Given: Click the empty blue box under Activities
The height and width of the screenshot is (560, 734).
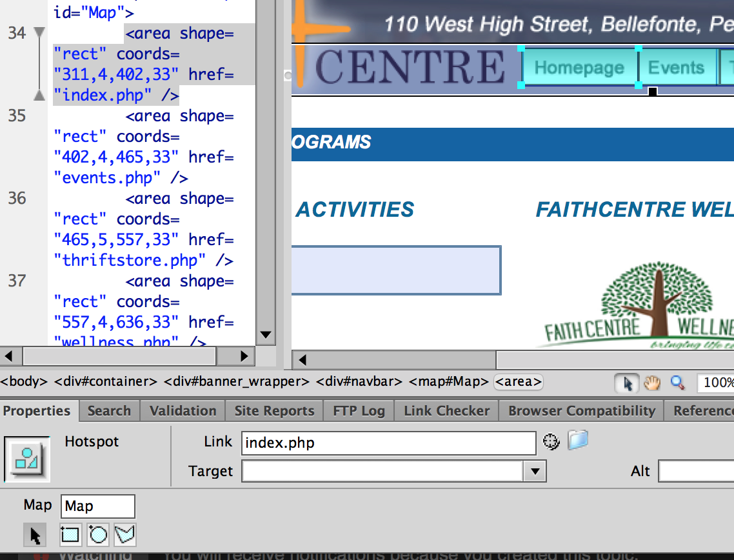Looking at the screenshot, I should point(396,270).
